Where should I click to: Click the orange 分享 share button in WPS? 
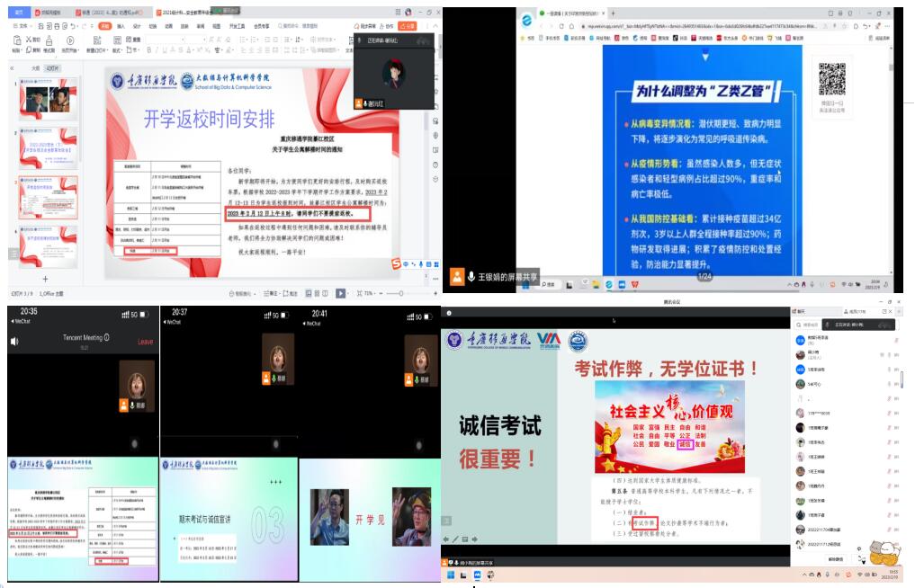pyautogui.click(x=406, y=26)
